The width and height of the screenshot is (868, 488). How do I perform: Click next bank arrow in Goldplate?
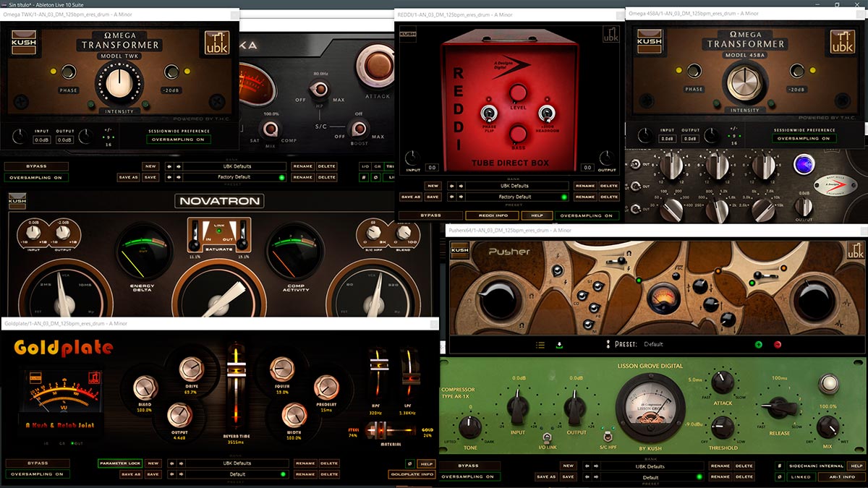179,463
